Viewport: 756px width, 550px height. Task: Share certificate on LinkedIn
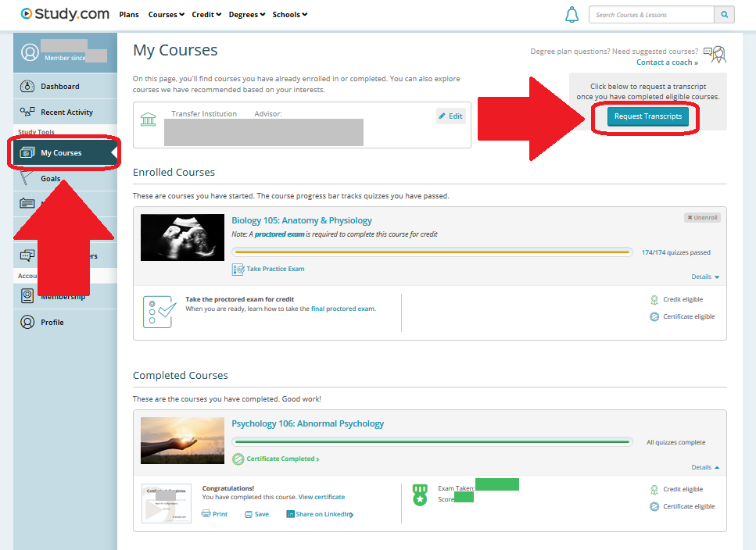(x=319, y=514)
